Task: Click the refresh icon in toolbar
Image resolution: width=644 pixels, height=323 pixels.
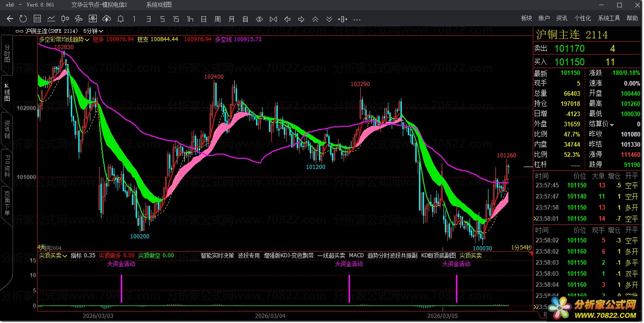Action: click(x=23, y=19)
